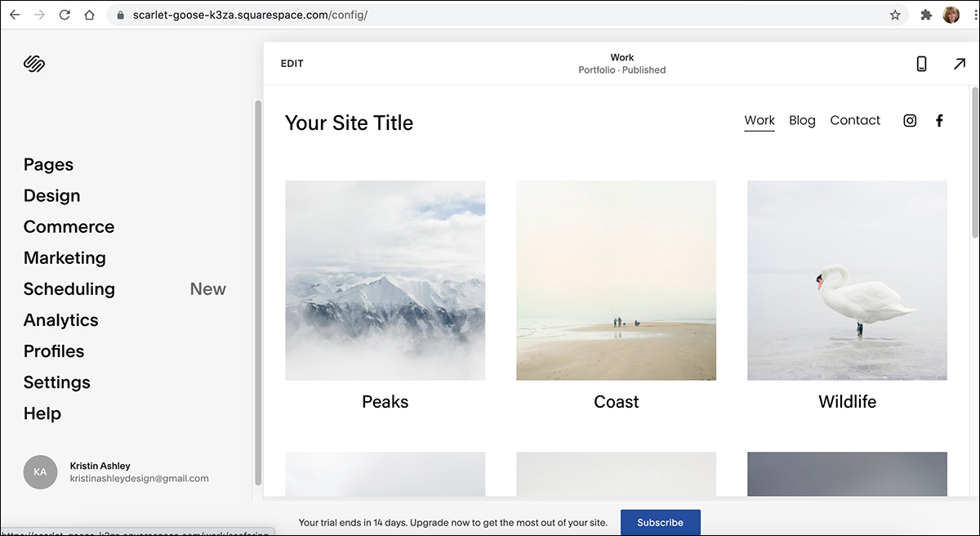
Task: Open the Design section
Action: pos(51,195)
